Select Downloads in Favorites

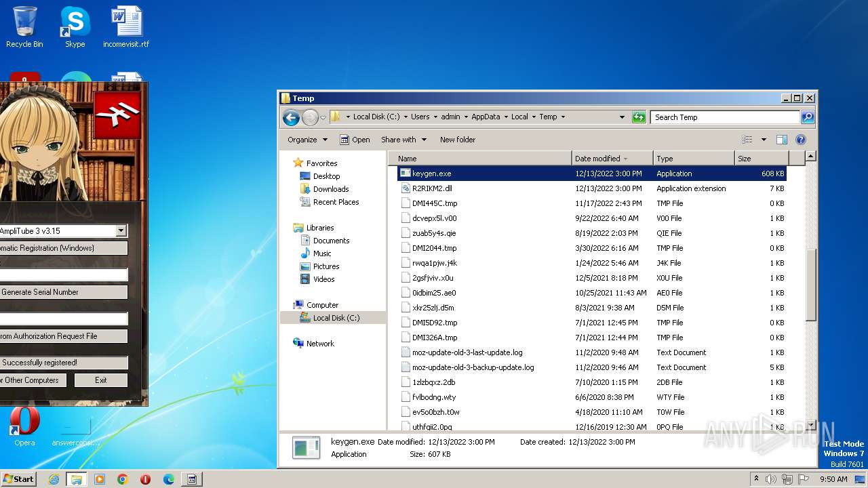coord(331,189)
